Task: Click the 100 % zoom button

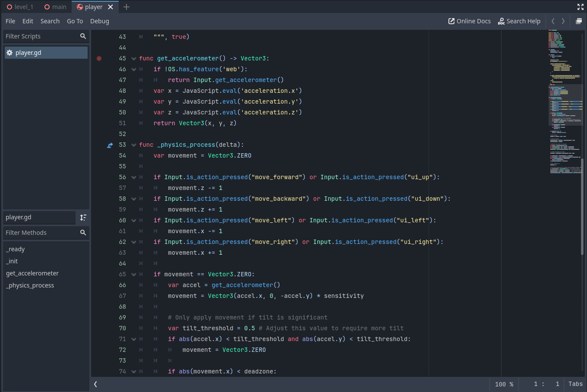Action: pyautogui.click(x=504, y=384)
